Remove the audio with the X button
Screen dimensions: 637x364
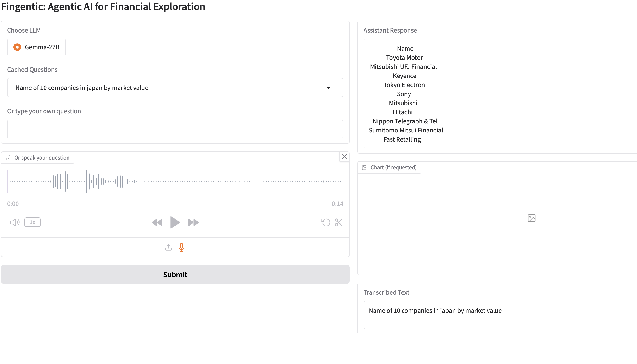pos(344,157)
